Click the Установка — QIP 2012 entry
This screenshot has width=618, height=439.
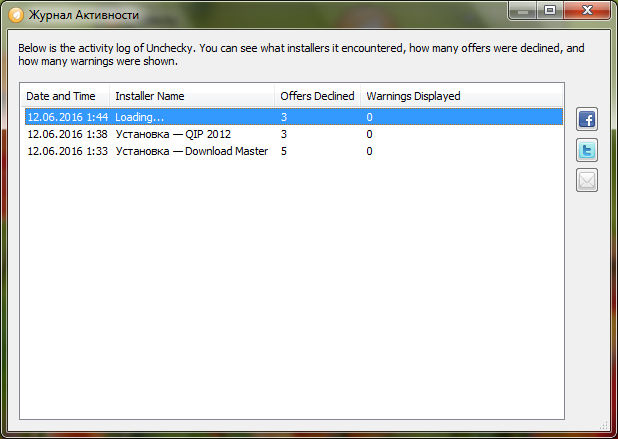click(x=173, y=134)
